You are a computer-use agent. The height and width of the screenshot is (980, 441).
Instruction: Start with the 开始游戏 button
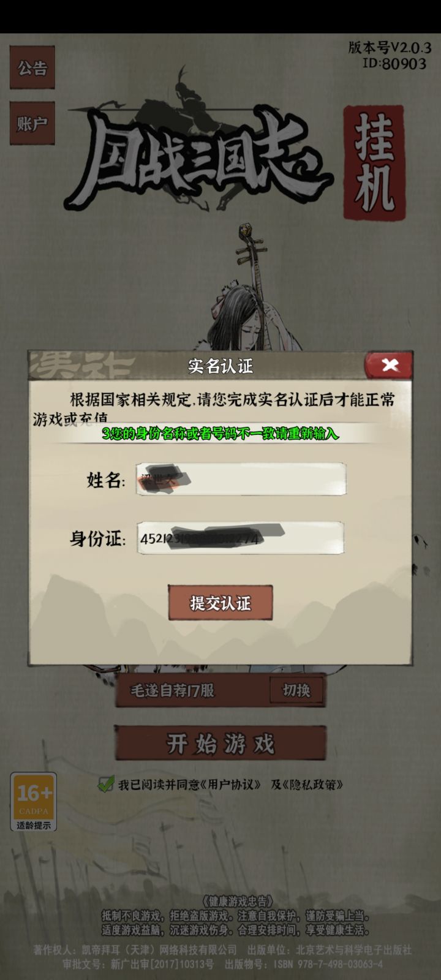click(x=221, y=744)
